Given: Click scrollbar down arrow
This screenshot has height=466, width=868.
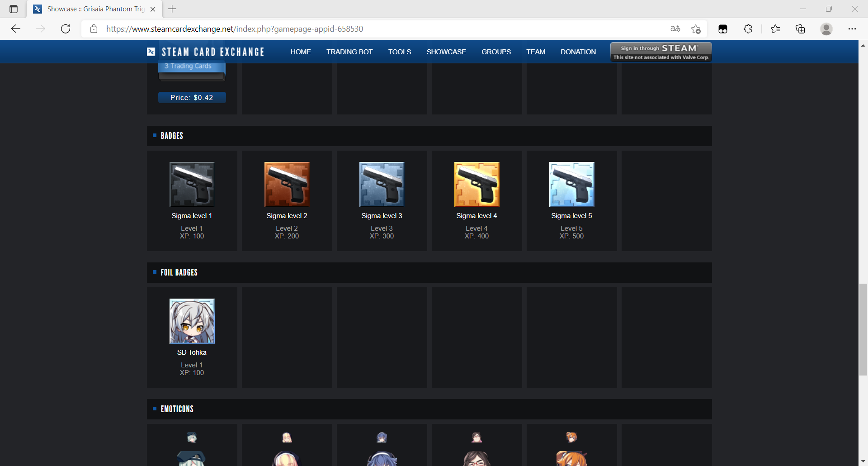Looking at the screenshot, I should pyautogui.click(x=863, y=461).
